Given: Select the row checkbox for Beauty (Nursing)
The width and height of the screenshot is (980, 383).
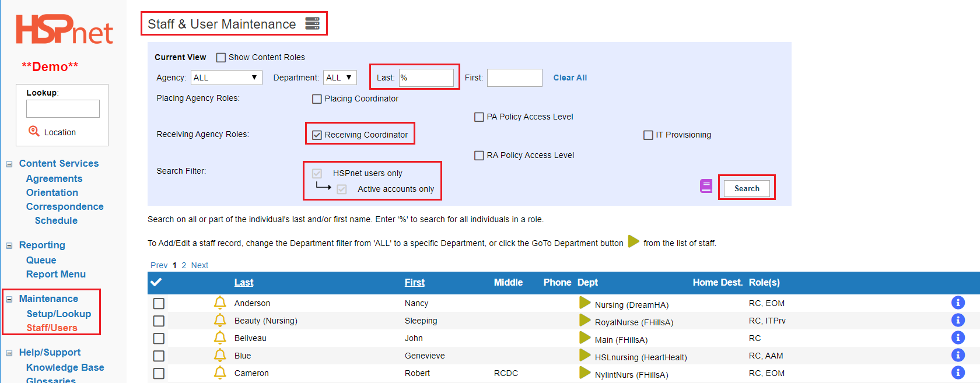Looking at the screenshot, I should [x=159, y=321].
